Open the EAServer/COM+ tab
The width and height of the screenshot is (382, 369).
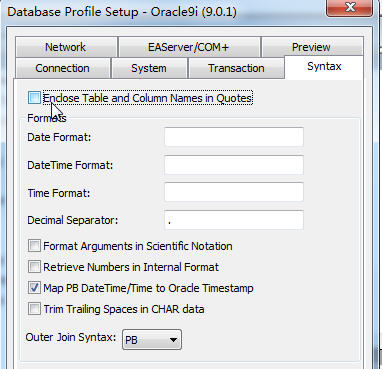(x=189, y=47)
